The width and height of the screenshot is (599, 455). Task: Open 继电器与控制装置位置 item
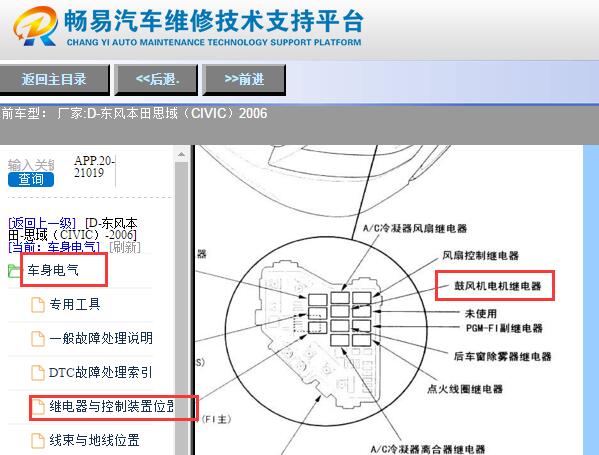(x=112, y=406)
